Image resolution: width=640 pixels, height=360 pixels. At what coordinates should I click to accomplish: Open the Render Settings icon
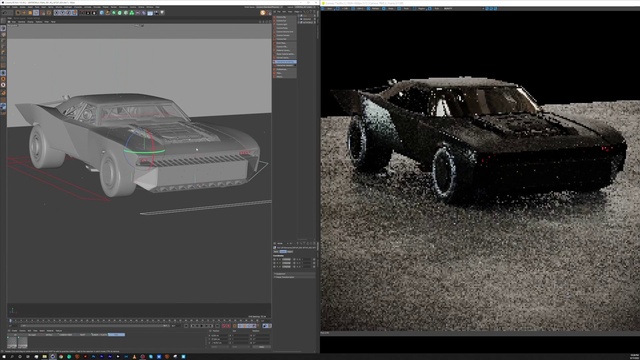[x=94, y=13]
